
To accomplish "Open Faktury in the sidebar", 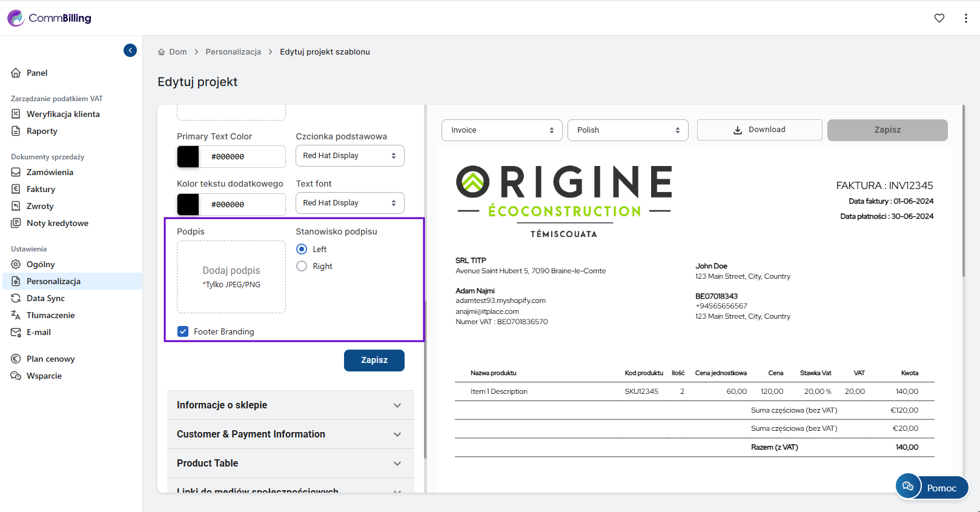I will coord(41,189).
